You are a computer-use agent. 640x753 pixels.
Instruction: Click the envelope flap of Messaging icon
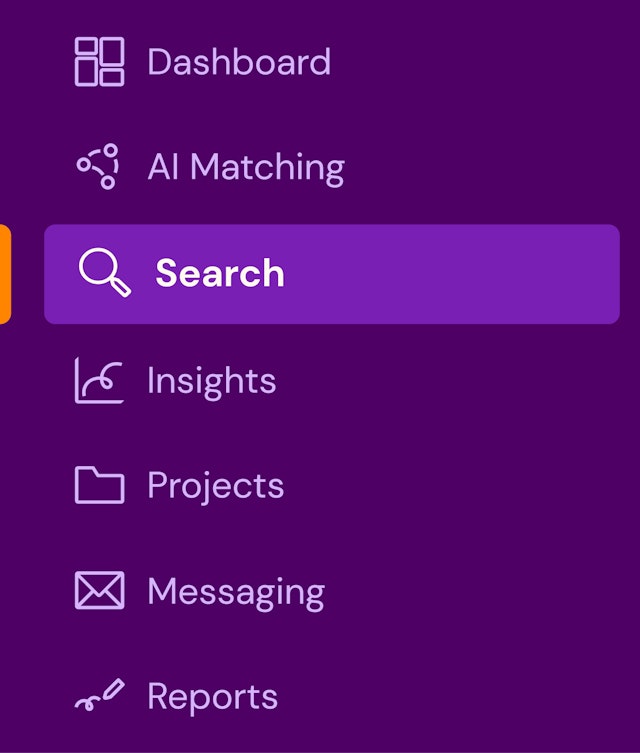point(99,583)
